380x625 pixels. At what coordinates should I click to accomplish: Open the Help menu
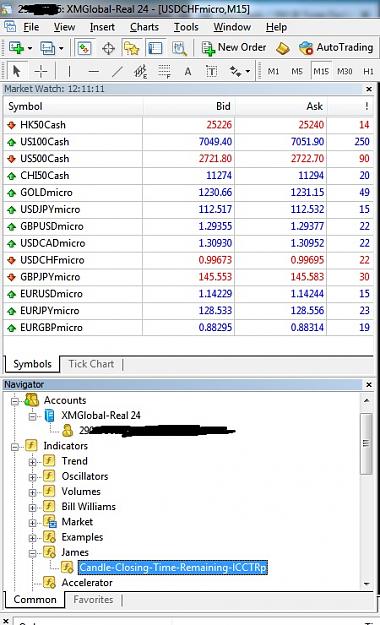click(276, 27)
